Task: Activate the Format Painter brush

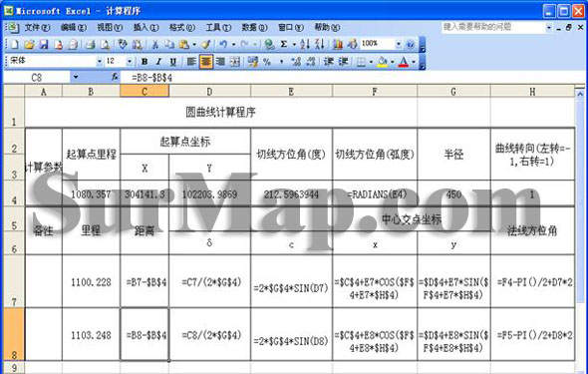Action: coord(205,44)
